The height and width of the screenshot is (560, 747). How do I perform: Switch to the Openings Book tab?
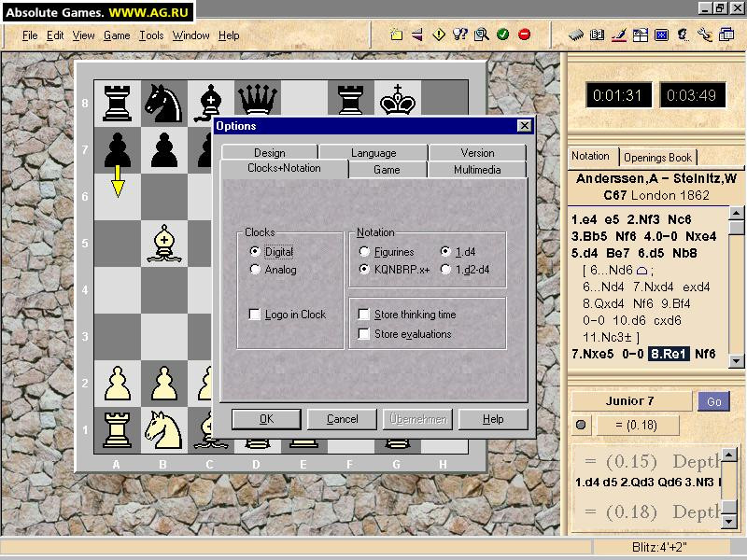coord(658,158)
